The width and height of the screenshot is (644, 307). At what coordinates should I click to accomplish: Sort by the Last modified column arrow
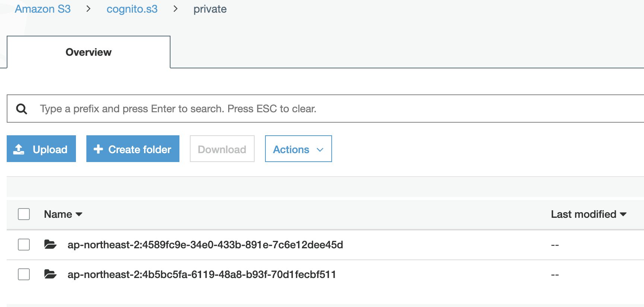coord(623,214)
